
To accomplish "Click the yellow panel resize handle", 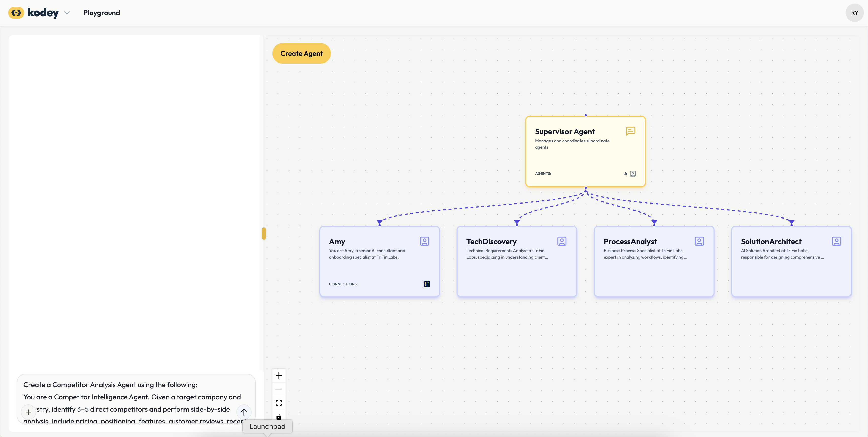I will pos(264,233).
